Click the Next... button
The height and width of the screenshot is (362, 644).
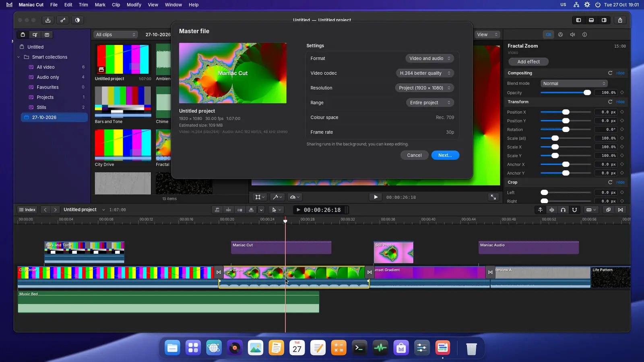[x=445, y=155]
